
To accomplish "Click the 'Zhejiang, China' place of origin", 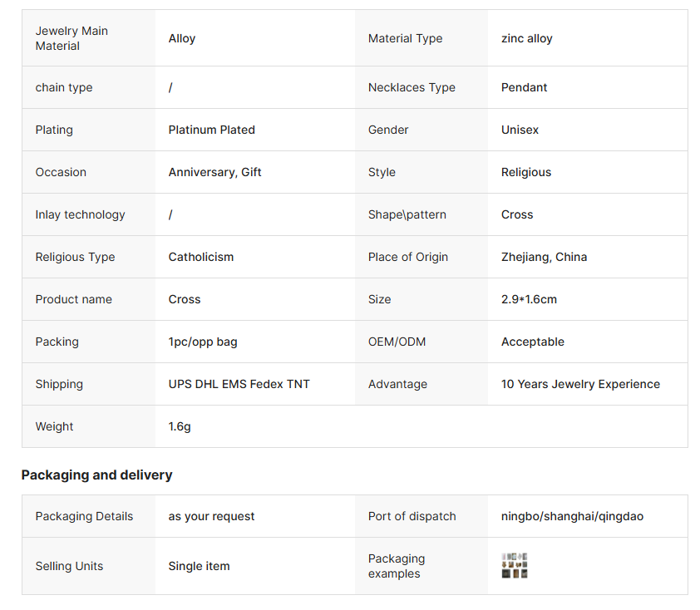I will coord(544,257).
